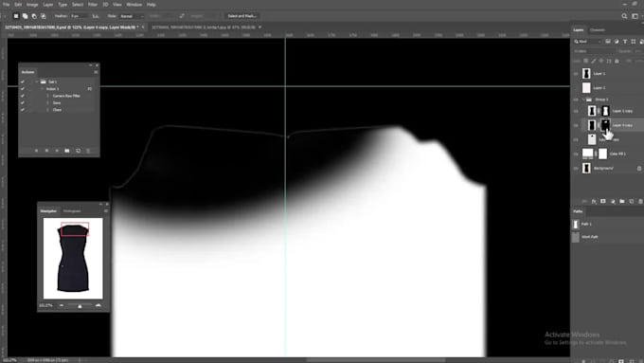The height and width of the screenshot is (363, 644).
Task: Select Intersect with selection mode icon
Action: (x=44, y=16)
